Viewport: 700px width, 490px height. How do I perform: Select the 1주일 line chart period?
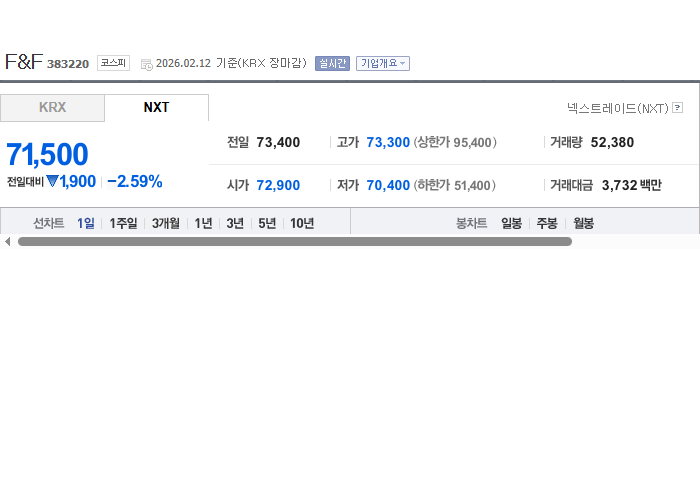(123, 223)
